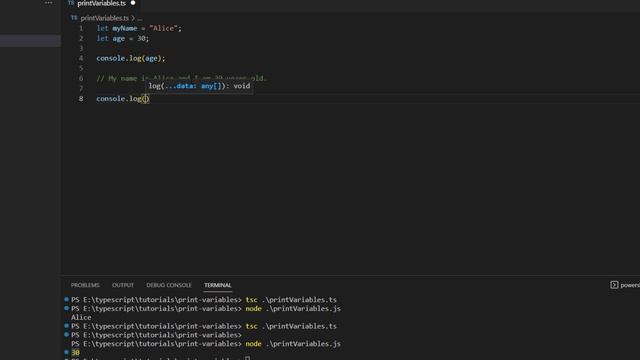Open the OUTPUT panel tab

[x=123, y=285]
